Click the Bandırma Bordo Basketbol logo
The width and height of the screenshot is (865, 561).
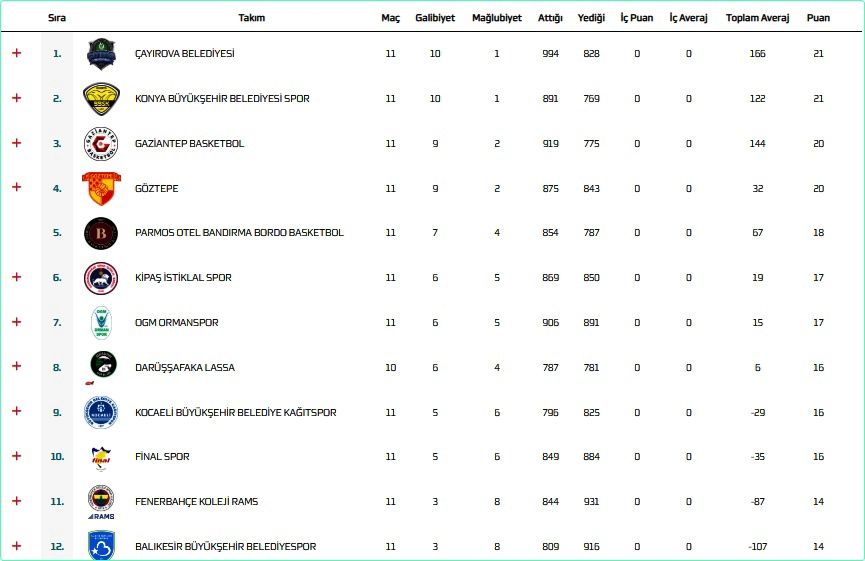pos(101,233)
